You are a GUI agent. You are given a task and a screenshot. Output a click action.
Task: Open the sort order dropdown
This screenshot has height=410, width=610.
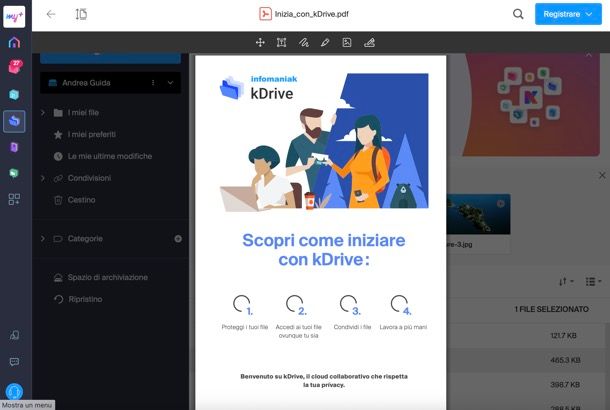(x=566, y=281)
